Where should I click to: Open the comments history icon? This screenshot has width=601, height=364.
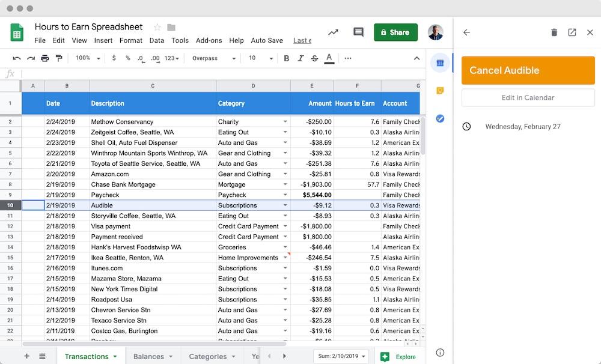tap(358, 32)
